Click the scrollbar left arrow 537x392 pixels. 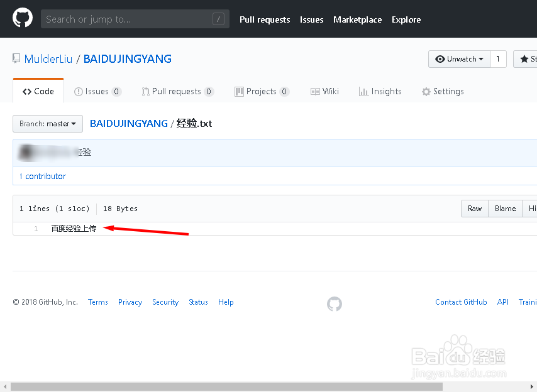click(x=5, y=387)
